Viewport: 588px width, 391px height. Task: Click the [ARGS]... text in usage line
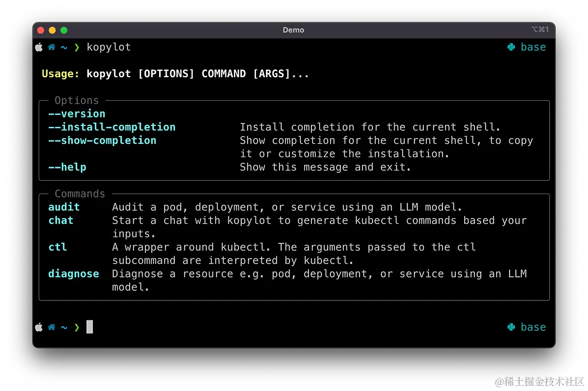pyautogui.click(x=281, y=74)
